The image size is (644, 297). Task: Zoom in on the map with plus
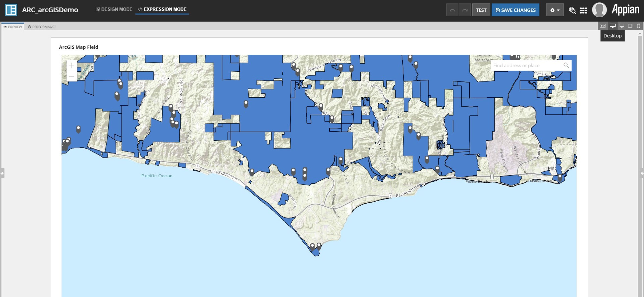click(72, 65)
